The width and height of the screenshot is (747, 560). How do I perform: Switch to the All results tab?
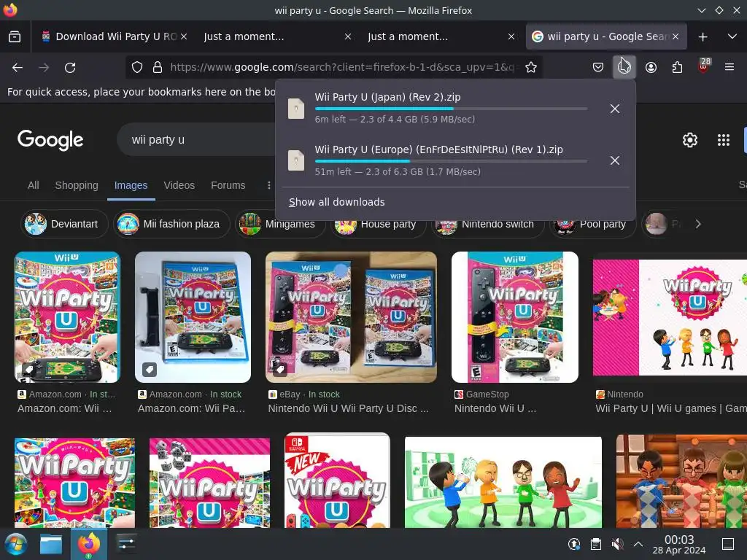pyautogui.click(x=33, y=185)
